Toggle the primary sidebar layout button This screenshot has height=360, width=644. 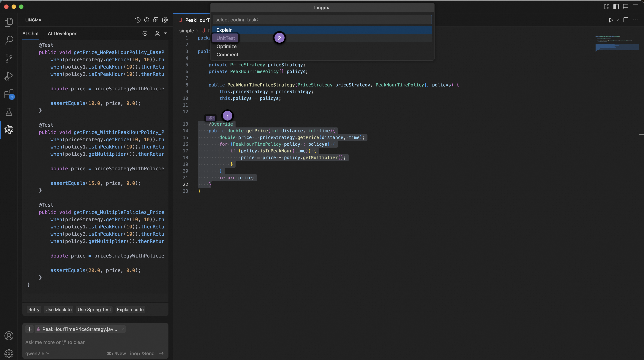(x=616, y=7)
